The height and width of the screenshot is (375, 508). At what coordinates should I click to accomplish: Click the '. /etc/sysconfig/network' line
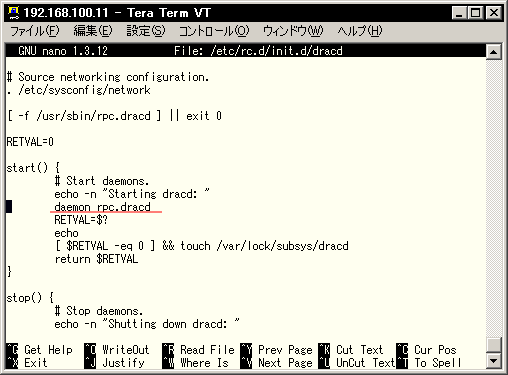(x=79, y=90)
